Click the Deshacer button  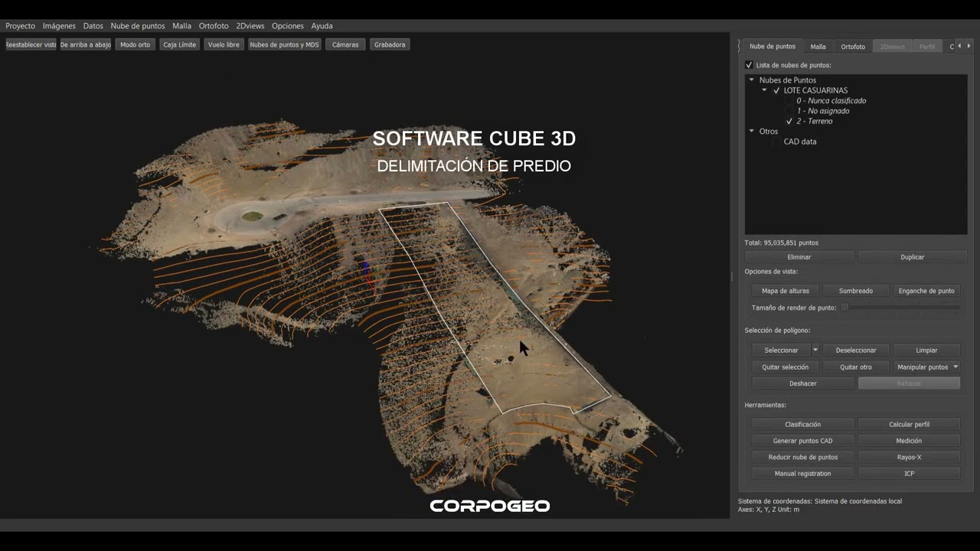tap(802, 383)
